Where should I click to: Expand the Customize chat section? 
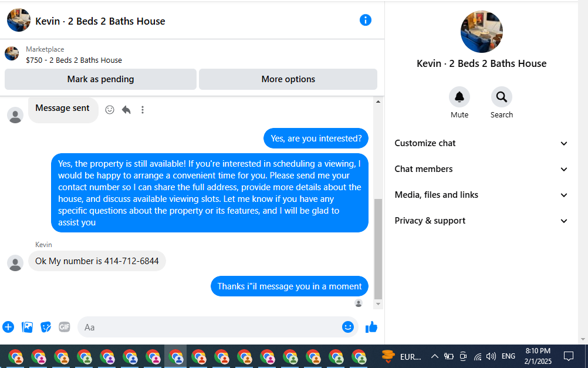pyautogui.click(x=481, y=143)
